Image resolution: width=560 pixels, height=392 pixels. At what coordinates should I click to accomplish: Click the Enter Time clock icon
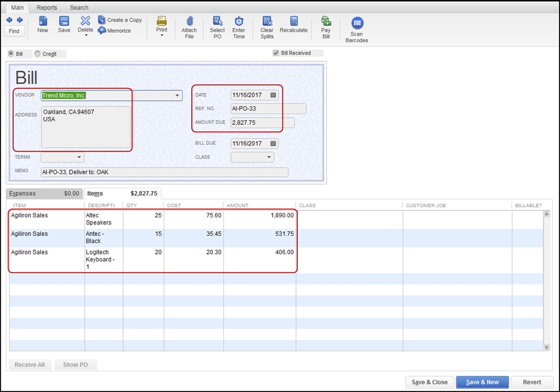(x=239, y=22)
